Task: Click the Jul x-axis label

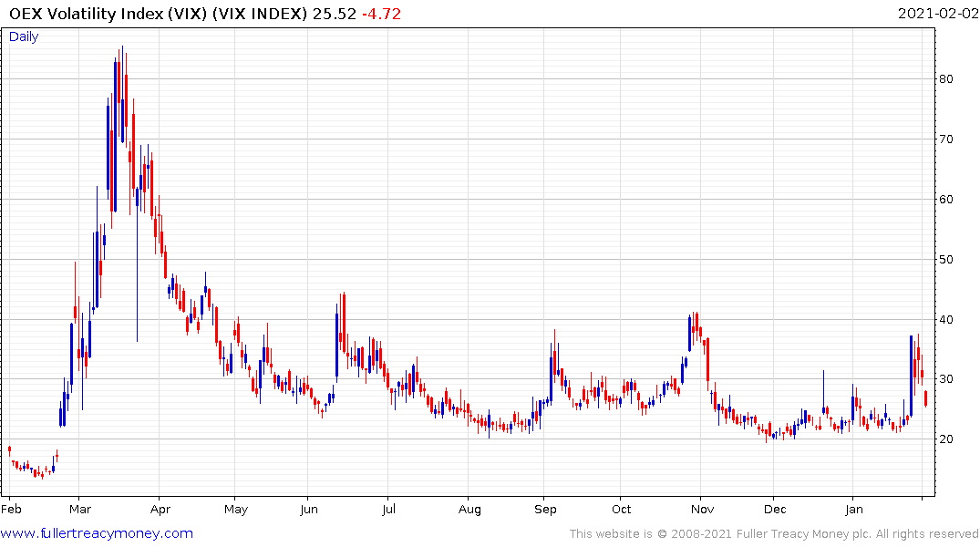Action: (x=388, y=509)
